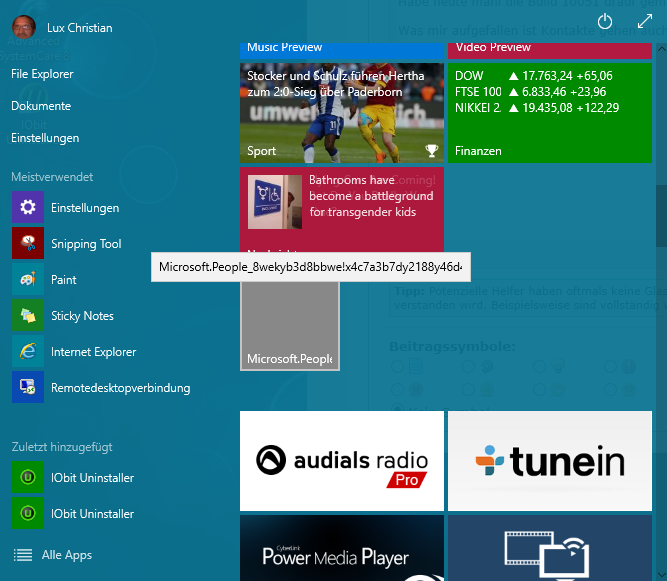Open the screen casting tile
This screenshot has height=581, width=667.
(550, 548)
